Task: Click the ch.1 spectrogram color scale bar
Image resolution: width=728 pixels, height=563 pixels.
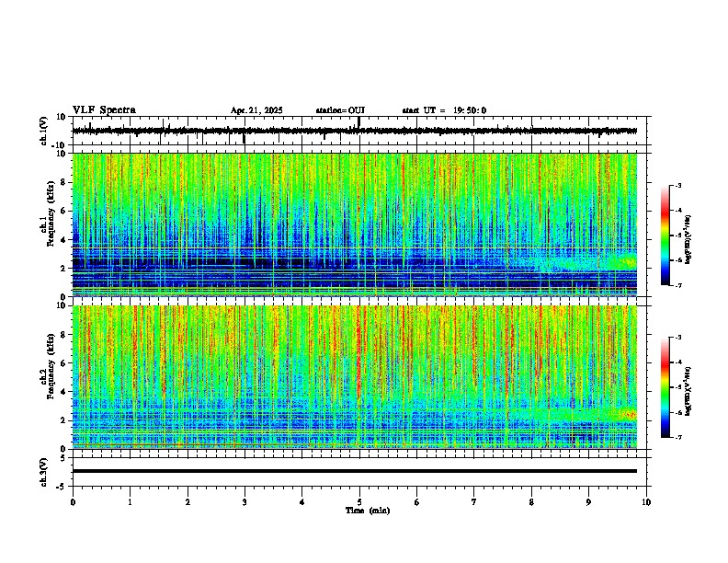Action: coord(665,236)
